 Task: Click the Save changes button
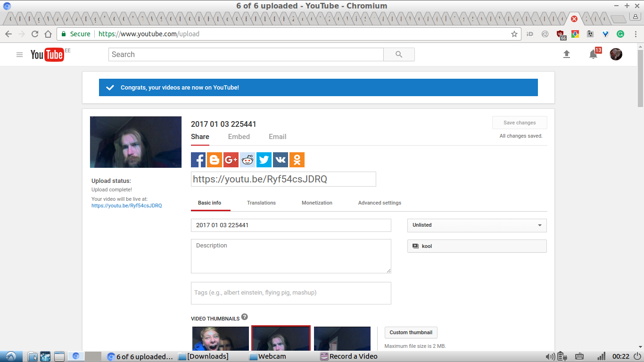(x=520, y=123)
